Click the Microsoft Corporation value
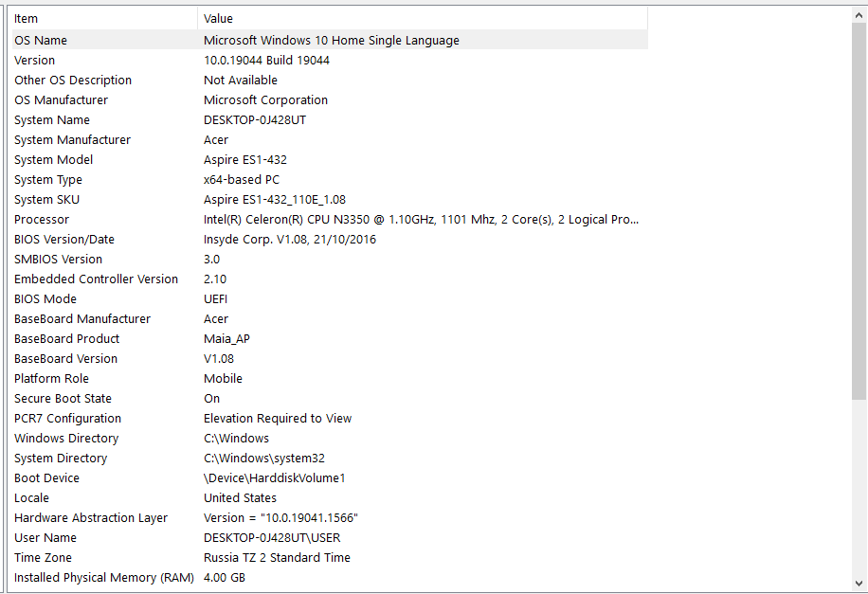 click(x=265, y=100)
